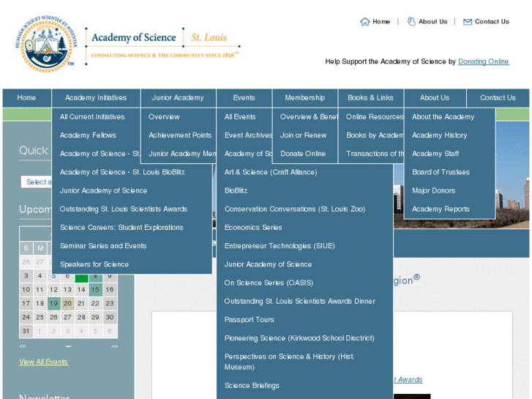
Task: Select Academy Staff
Action: click(435, 154)
